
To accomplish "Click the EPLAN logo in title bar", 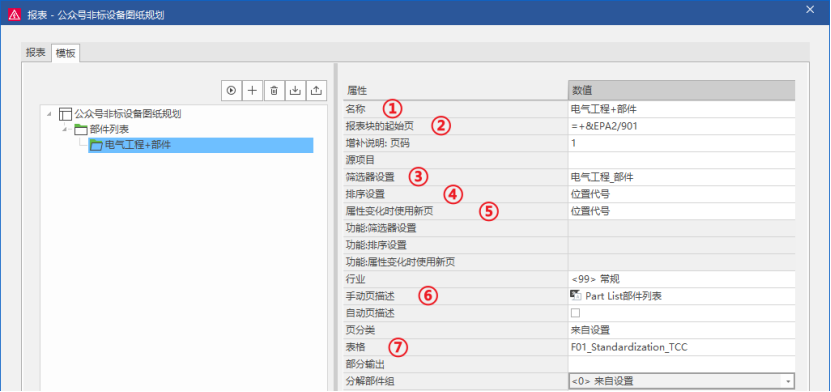I will (14, 14).
